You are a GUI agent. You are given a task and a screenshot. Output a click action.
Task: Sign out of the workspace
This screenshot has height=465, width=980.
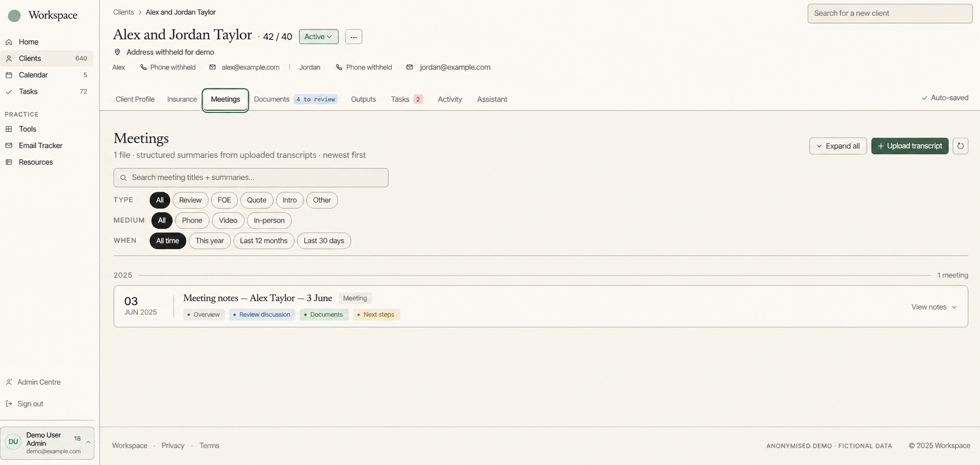coord(30,404)
